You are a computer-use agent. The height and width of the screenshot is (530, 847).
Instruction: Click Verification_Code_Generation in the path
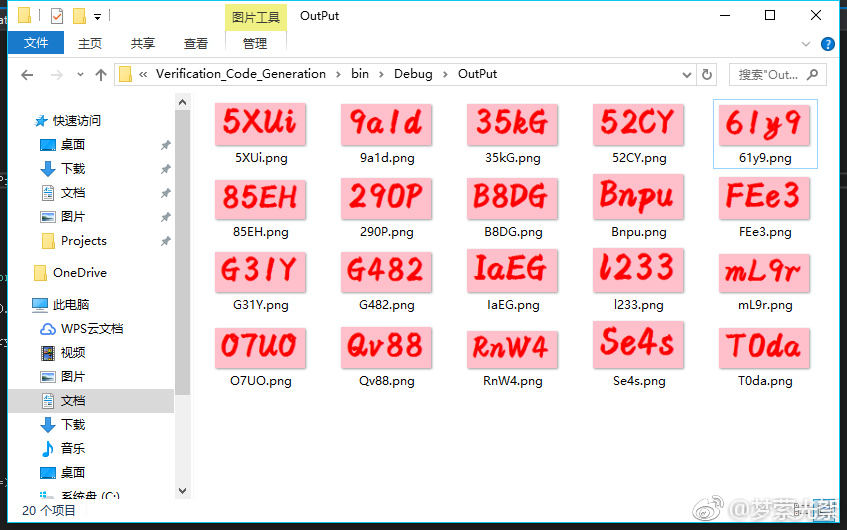click(240, 74)
